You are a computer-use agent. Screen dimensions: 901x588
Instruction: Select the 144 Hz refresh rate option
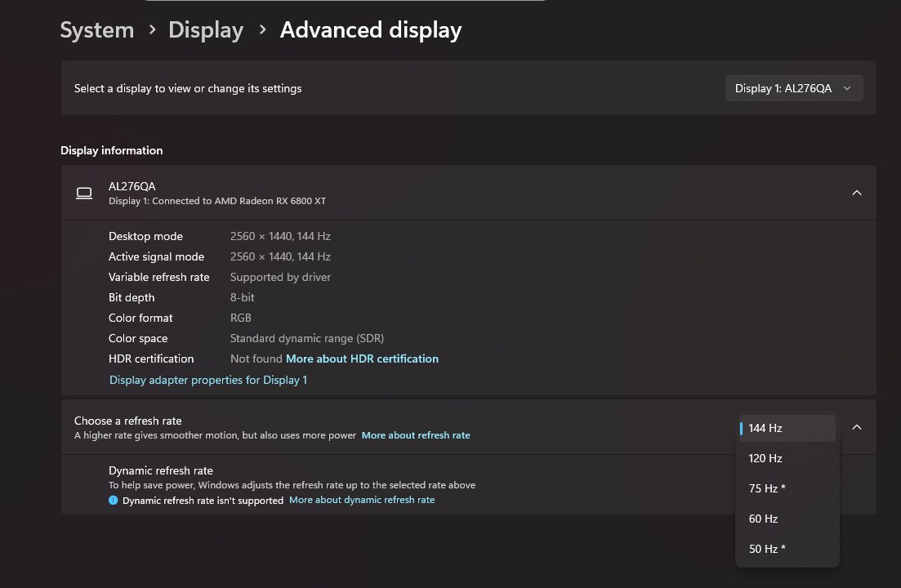(x=787, y=428)
